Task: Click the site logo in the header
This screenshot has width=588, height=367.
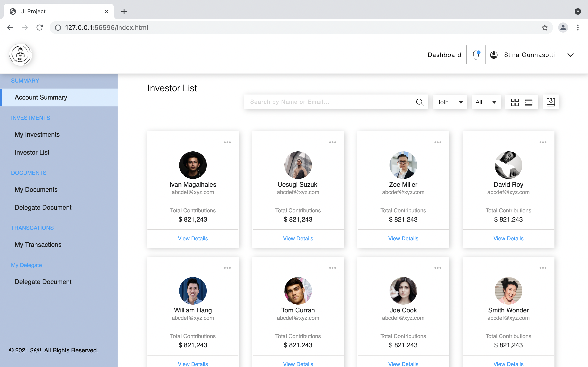Action: (20, 55)
